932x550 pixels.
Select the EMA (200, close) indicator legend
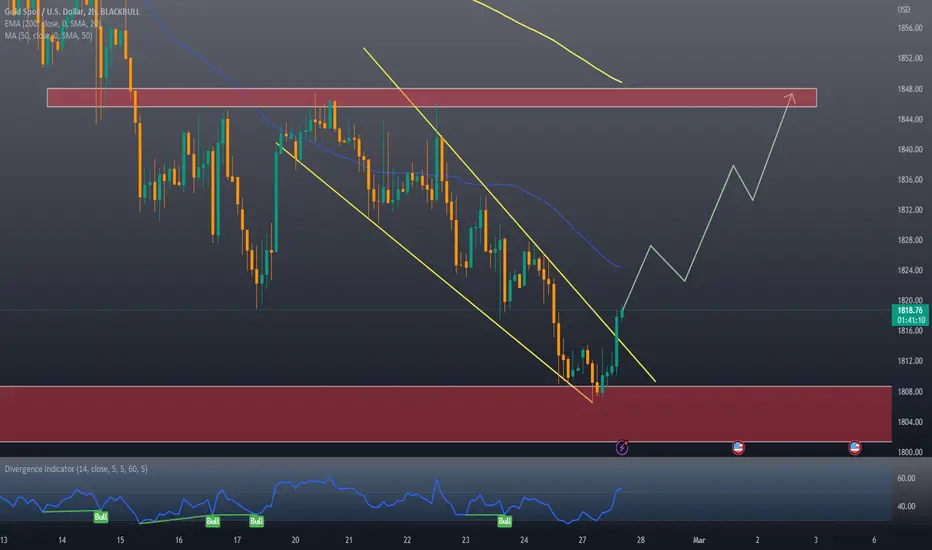tap(53, 24)
